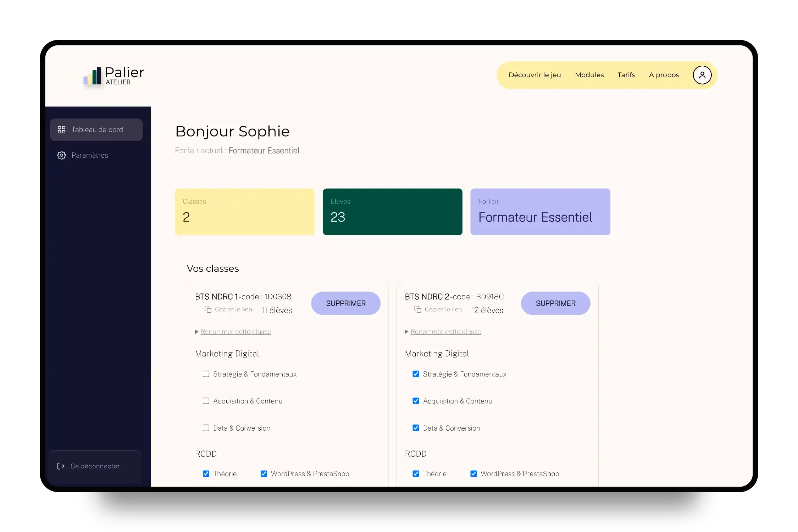Uncheck WordPress & PrestaShop for BTS NDRC 1

[264, 473]
